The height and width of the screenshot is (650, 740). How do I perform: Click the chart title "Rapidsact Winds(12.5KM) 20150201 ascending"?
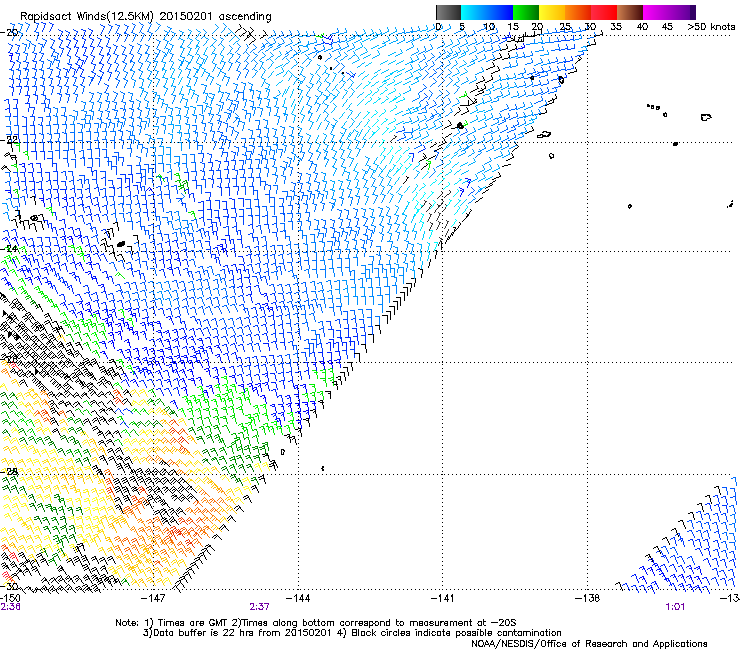pos(146,17)
